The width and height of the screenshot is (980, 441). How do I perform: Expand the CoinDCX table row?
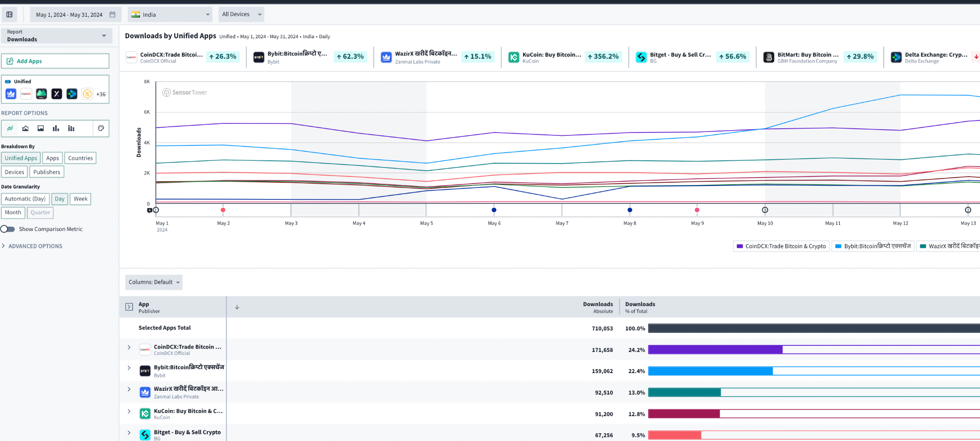coord(129,347)
